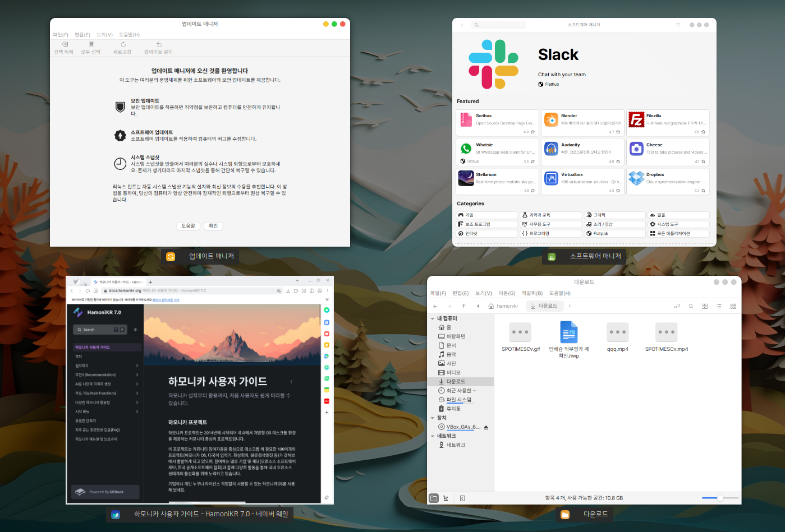Pin the Whale browser side panel

327,497
